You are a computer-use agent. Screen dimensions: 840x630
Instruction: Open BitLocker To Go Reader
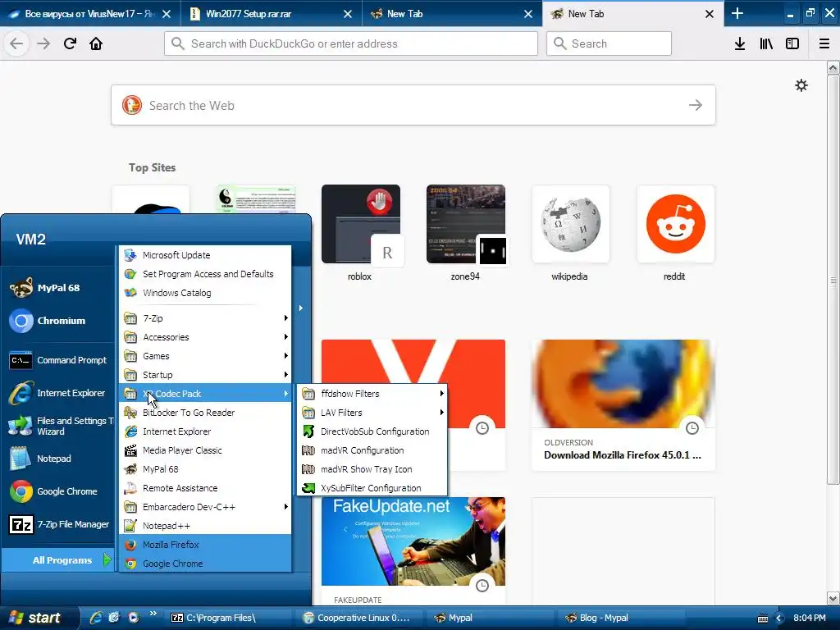click(x=205, y=413)
